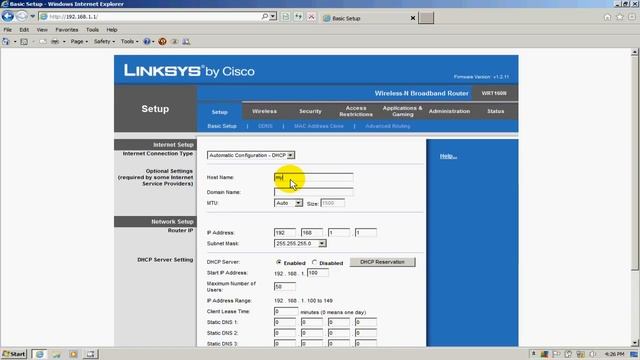Open the MTU Auto dropdown
The image size is (640, 360).
288,203
